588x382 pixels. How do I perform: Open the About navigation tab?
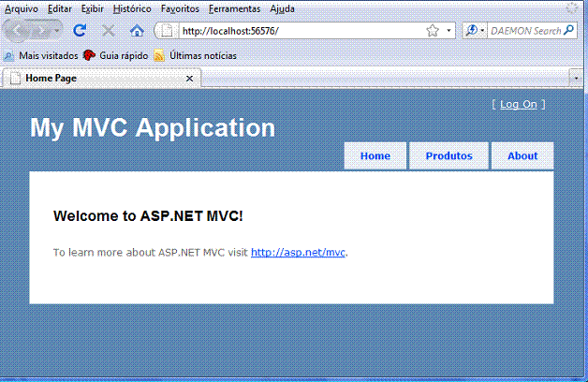(522, 155)
